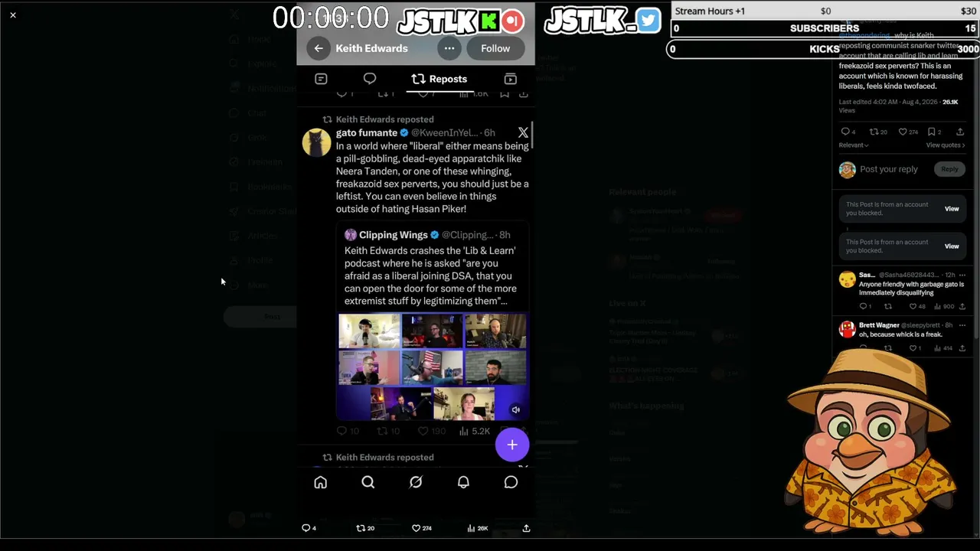
Task: Reply to Sasha's comment showing 1 reply
Action: click(x=865, y=307)
